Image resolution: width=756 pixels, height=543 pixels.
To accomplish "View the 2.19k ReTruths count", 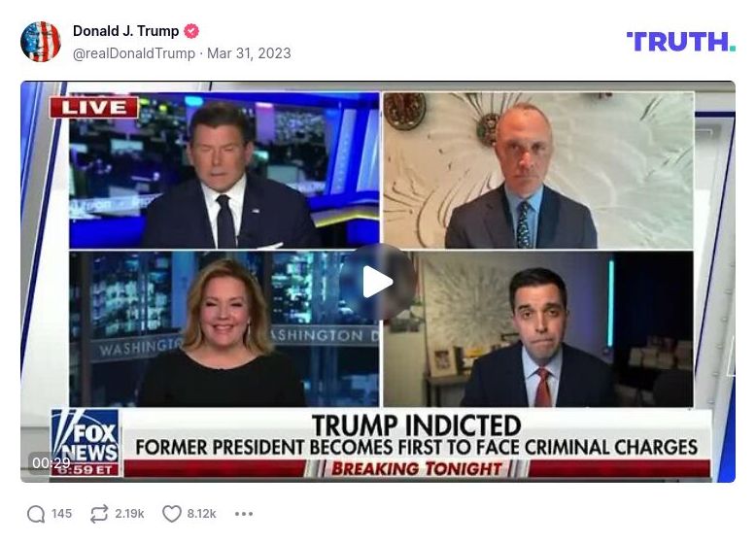I will (129, 514).
